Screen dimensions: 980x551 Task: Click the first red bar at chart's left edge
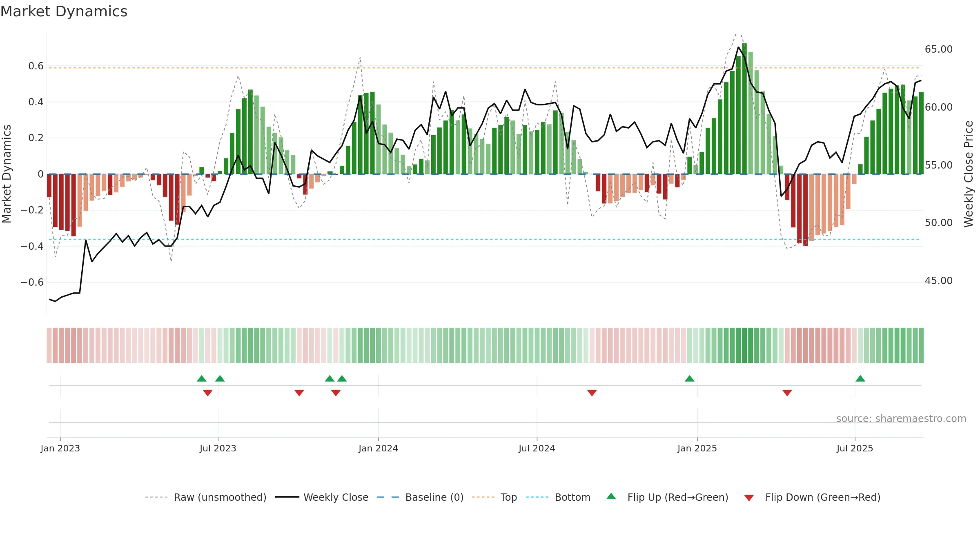pyautogui.click(x=49, y=186)
